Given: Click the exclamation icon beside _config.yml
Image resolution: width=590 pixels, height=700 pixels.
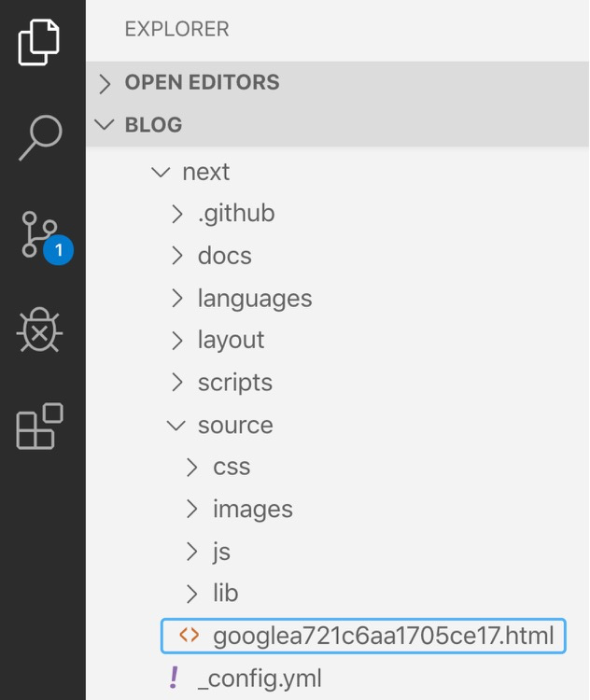Looking at the screenshot, I should click(x=173, y=678).
